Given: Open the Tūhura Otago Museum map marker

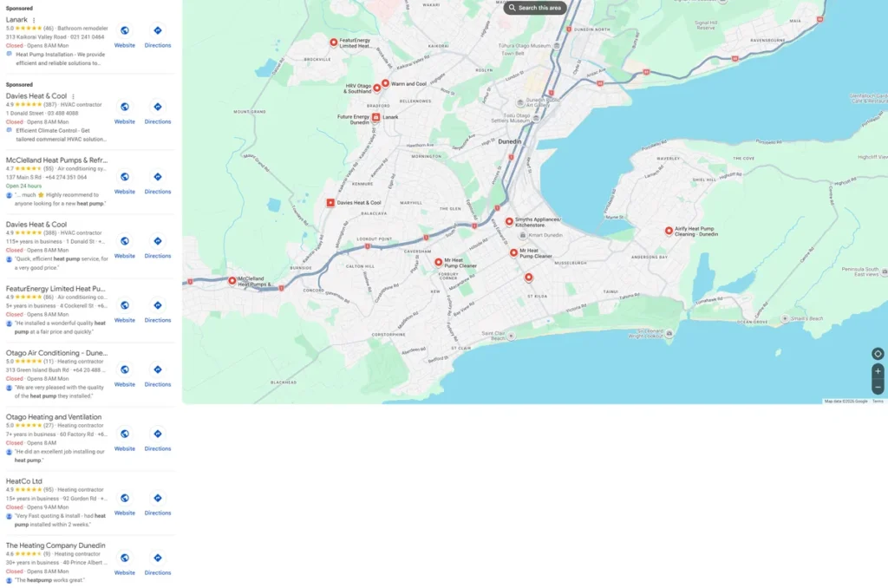Looking at the screenshot, I should click(557, 46).
